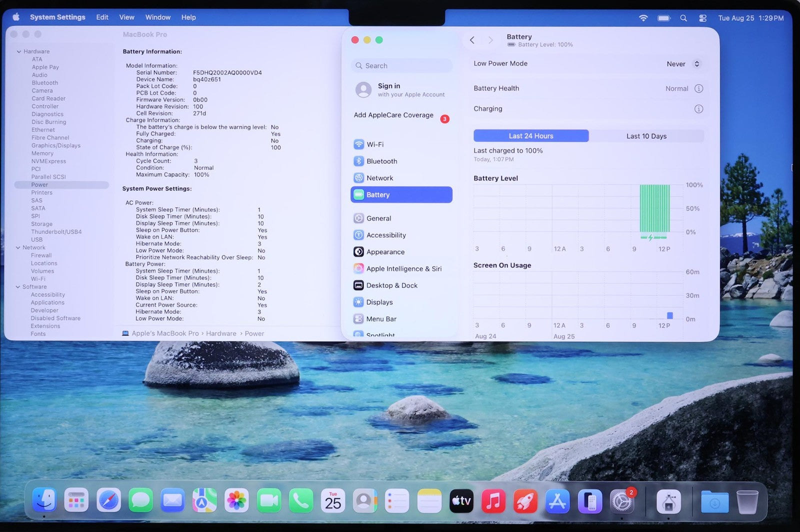Select Power in System Information sidebar

[x=61, y=185]
